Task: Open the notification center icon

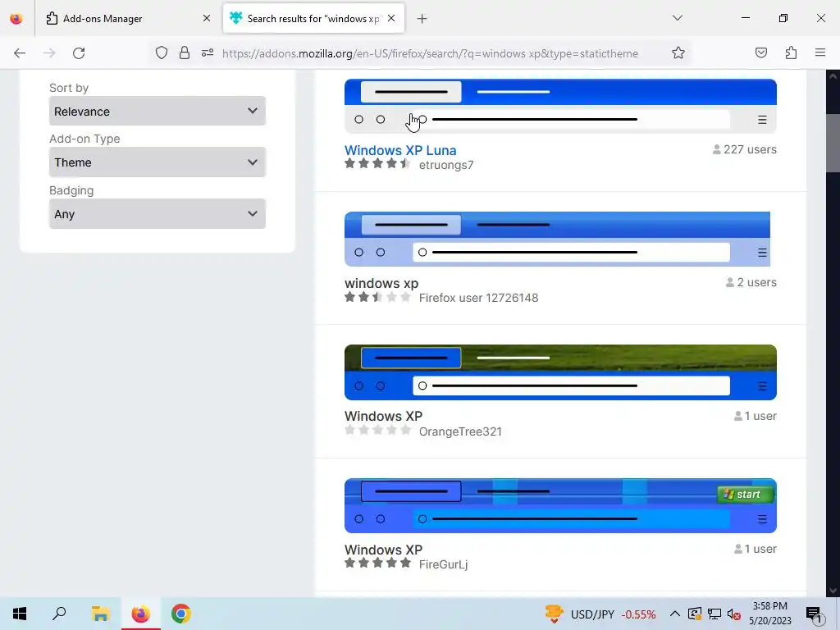Action: (x=814, y=614)
